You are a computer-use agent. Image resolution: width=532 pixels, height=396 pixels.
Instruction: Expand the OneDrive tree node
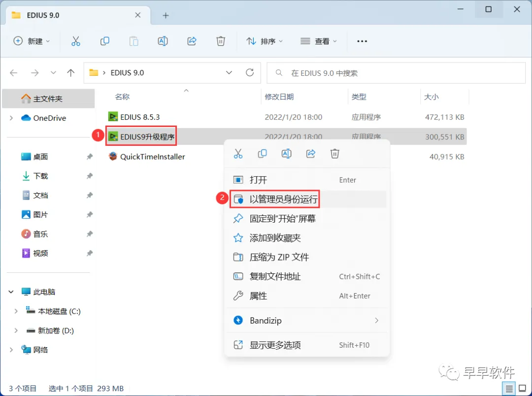coord(11,118)
